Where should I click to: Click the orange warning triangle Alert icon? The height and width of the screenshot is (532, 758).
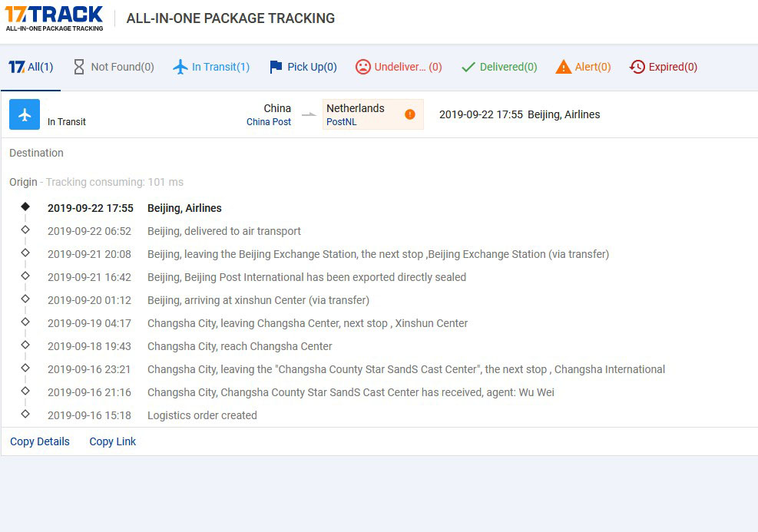pos(563,67)
